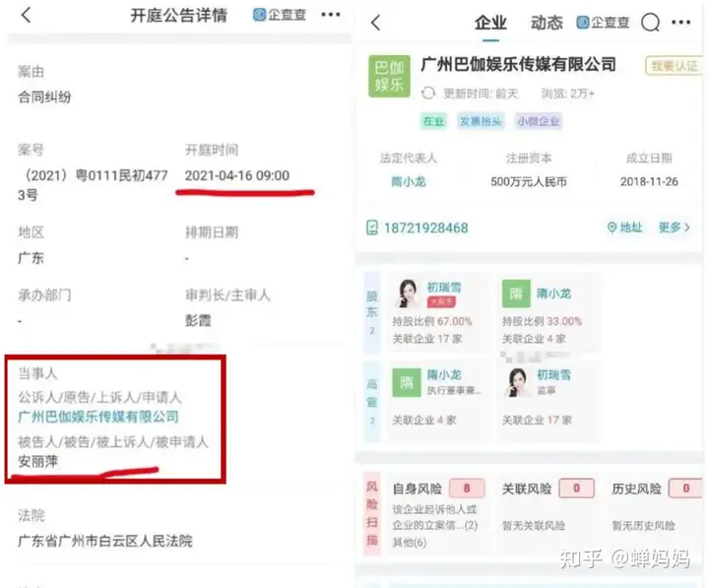
Task: Open 关联风险 count badge 0
Action: pyautogui.click(x=576, y=489)
